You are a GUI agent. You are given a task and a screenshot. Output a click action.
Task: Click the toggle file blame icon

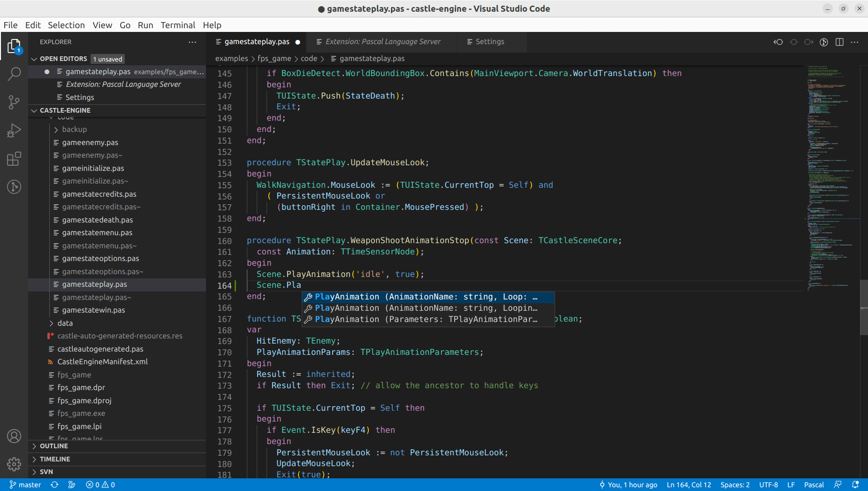click(x=824, y=42)
